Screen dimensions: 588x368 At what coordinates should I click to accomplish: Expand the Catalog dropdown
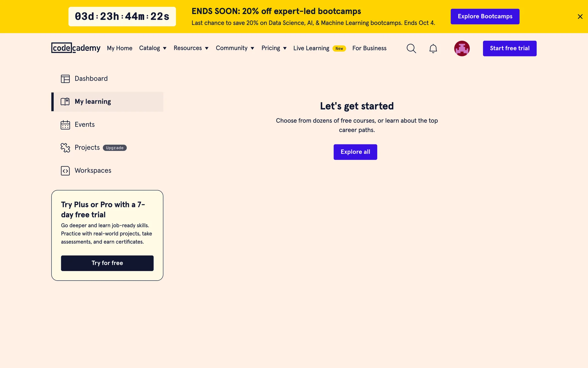tap(153, 48)
